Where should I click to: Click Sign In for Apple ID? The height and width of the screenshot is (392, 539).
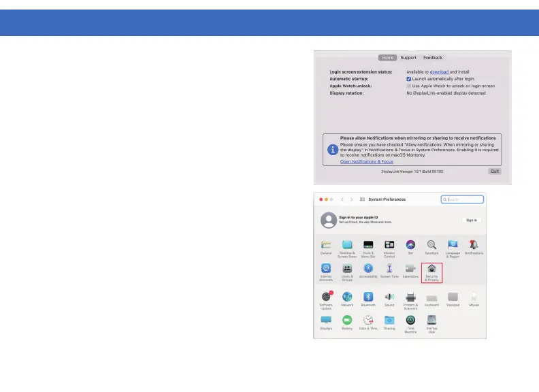471,220
